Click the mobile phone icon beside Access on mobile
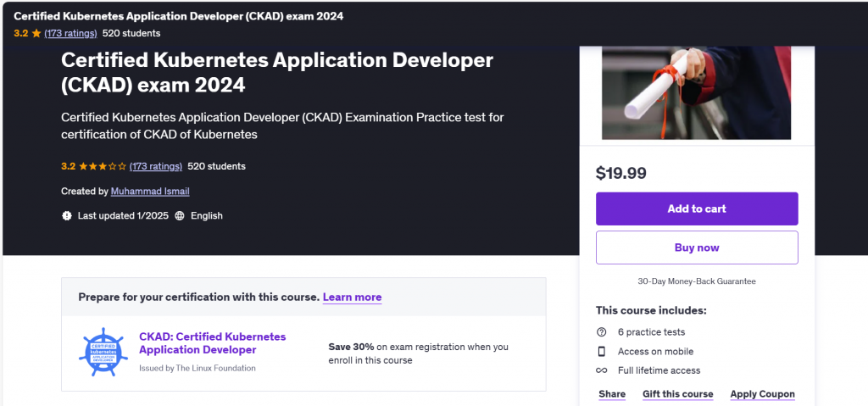 coord(601,351)
